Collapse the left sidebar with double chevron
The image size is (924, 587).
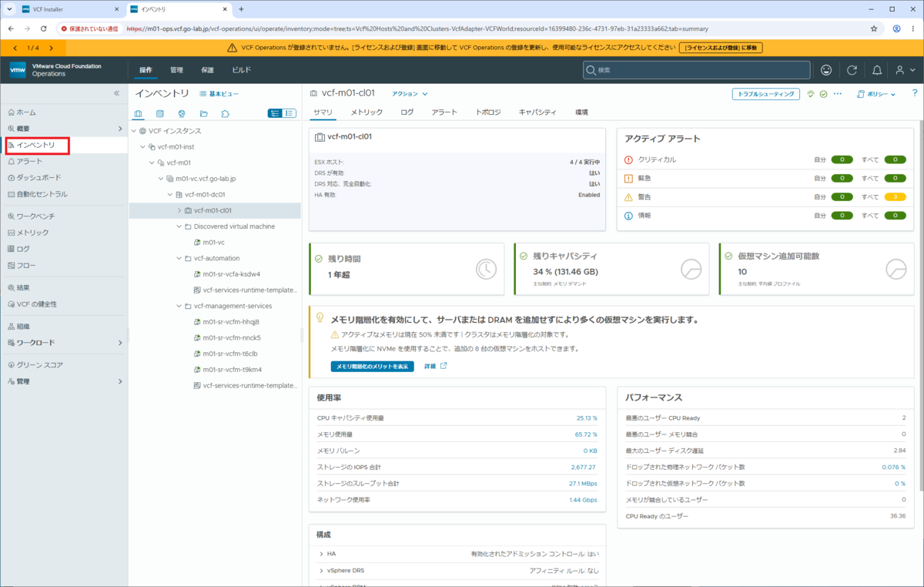(x=117, y=93)
